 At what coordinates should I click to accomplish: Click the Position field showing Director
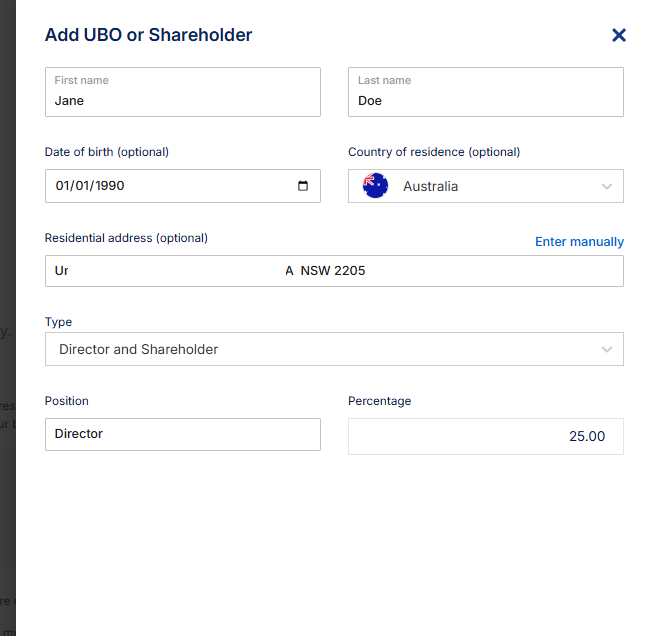[x=182, y=434]
